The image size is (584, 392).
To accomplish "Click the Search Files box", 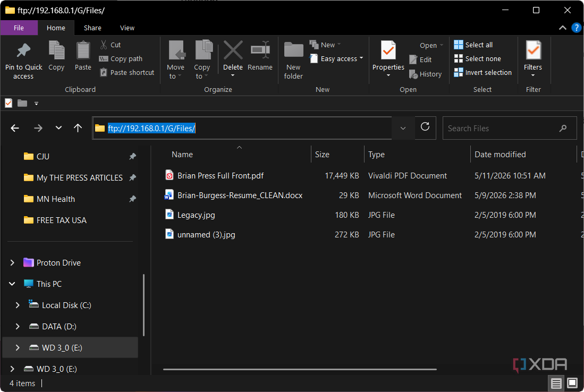I will pos(509,128).
